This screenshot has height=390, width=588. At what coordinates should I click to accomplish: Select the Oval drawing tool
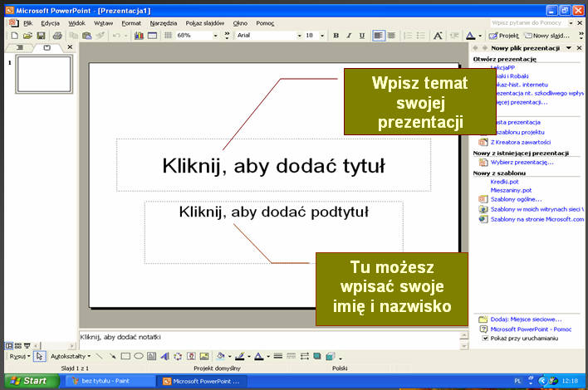click(139, 356)
